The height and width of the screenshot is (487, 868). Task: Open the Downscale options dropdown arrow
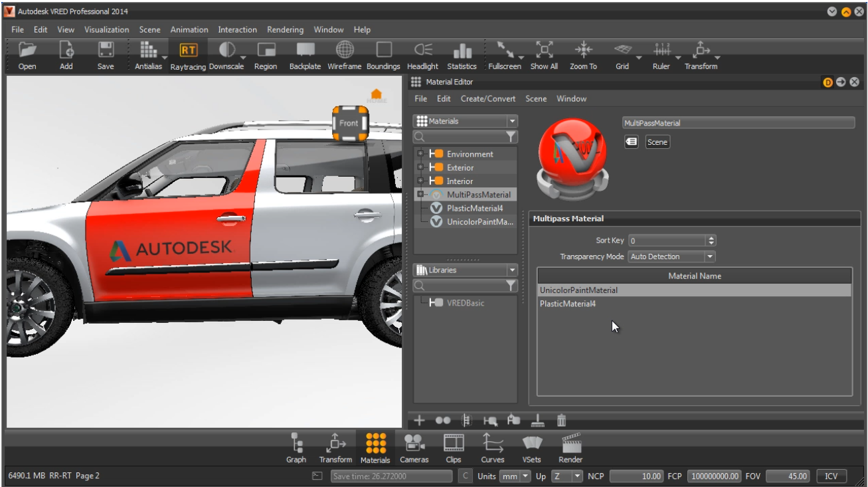pos(243,57)
